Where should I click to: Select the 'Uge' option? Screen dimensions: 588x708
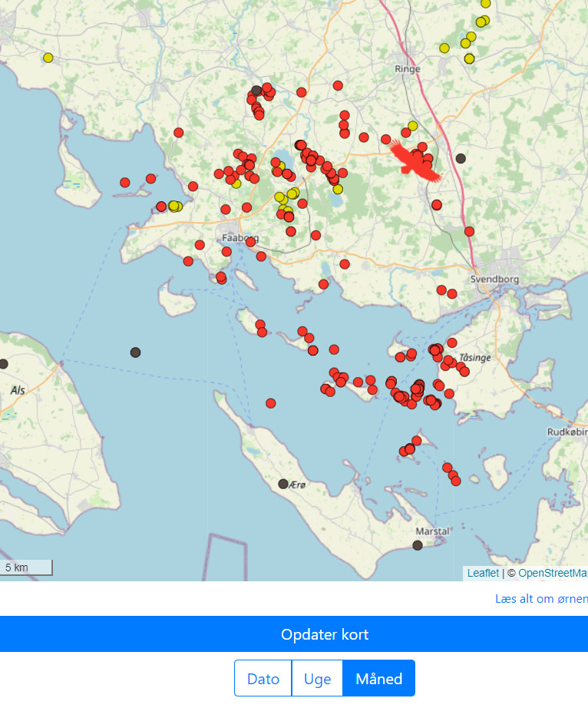pyautogui.click(x=317, y=678)
